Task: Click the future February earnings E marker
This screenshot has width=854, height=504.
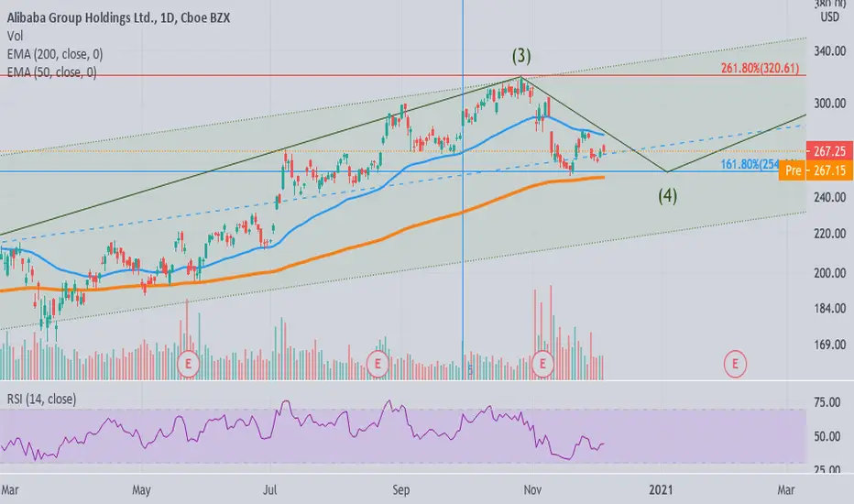Action: (735, 364)
